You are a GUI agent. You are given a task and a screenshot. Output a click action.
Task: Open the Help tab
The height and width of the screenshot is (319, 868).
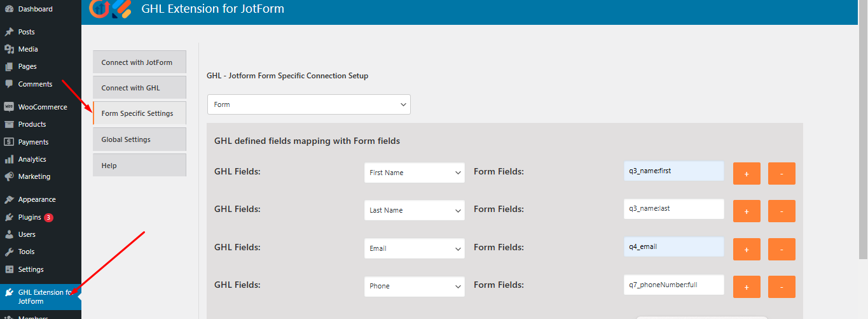pos(139,166)
